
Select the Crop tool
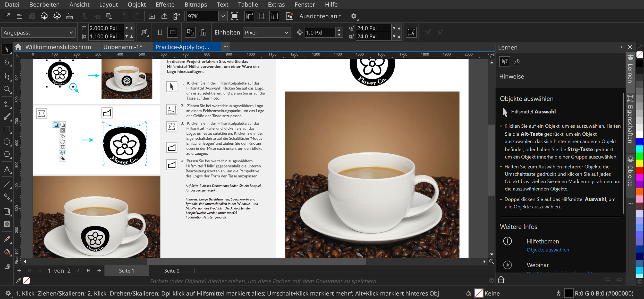coord(7,77)
